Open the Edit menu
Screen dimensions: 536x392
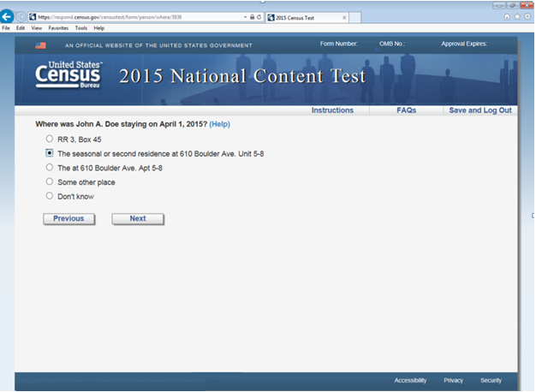[x=21, y=28]
